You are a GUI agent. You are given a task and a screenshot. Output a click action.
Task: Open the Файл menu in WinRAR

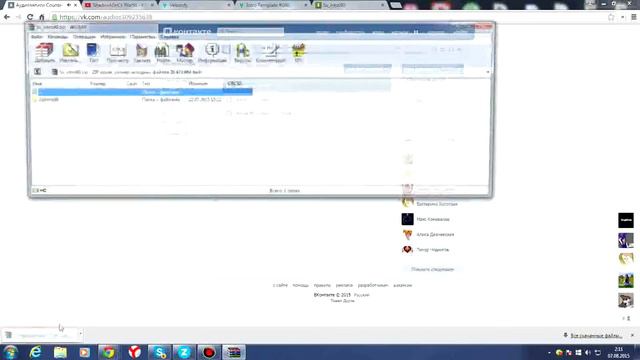pyautogui.click(x=37, y=37)
